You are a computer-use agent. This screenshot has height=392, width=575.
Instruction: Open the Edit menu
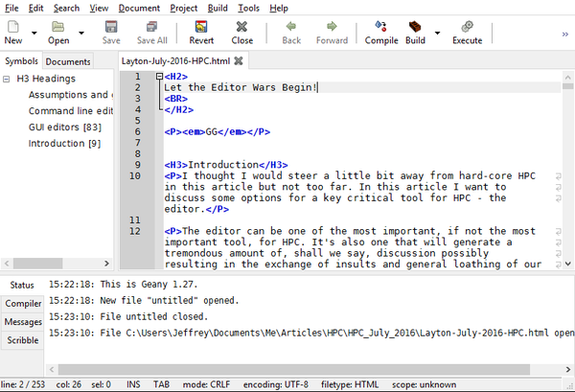click(36, 8)
